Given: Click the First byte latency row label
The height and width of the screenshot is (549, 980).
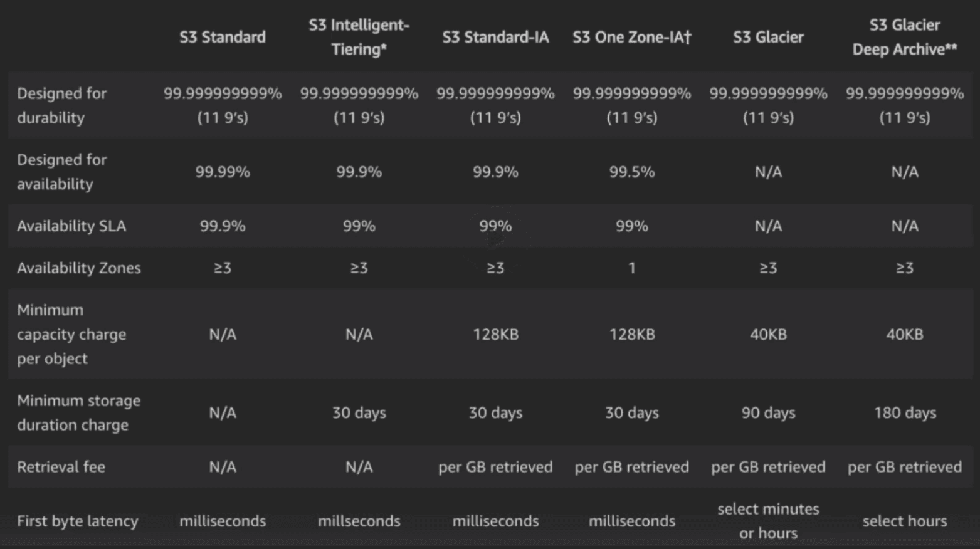Looking at the screenshot, I should [x=78, y=521].
